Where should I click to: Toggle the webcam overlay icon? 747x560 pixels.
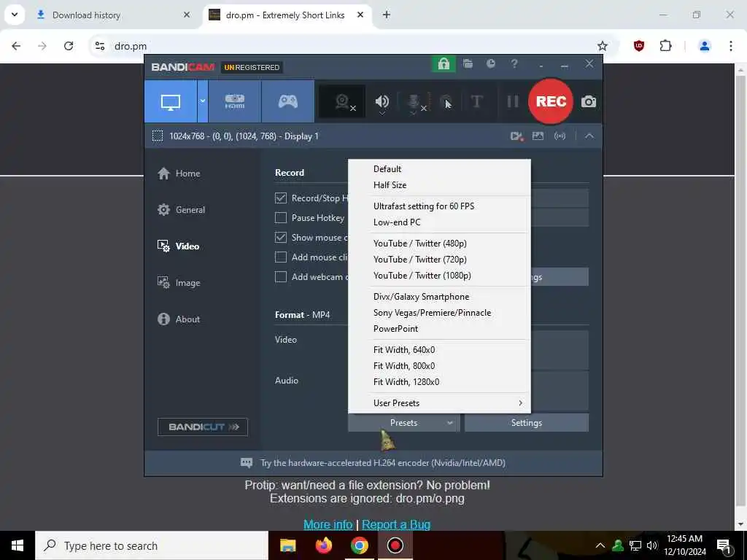(x=342, y=101)
